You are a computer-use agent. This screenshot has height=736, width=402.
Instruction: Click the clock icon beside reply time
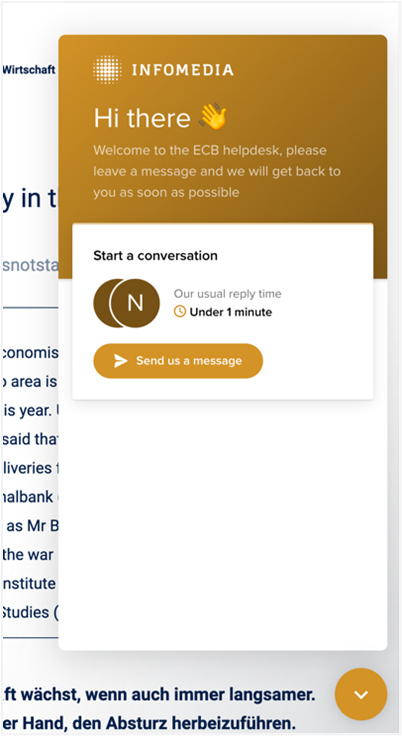(x=180, y=312)
